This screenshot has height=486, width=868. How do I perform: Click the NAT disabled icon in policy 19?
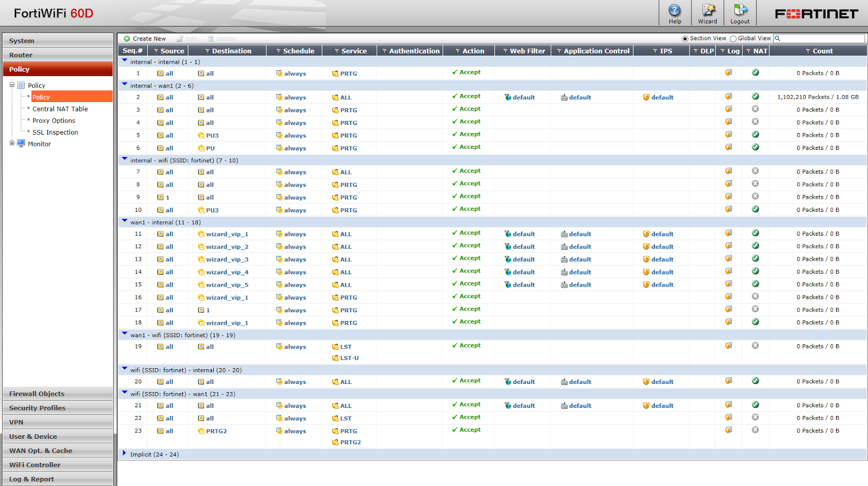755,345
